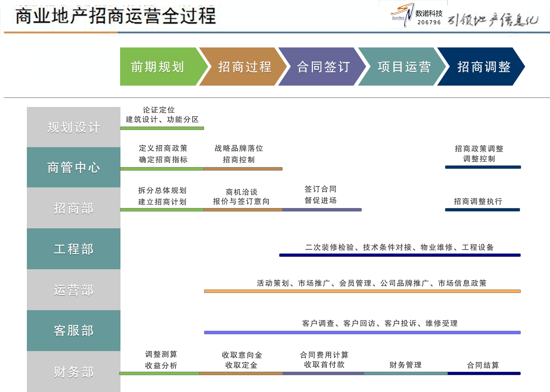Click the 招商政策调整 text label
The width and height of the screenshot is (550, 392).
point(479,149)
